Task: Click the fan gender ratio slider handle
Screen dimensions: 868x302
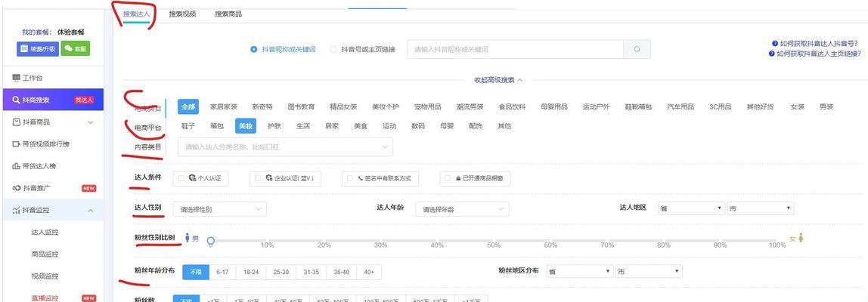Action: click(210, 241)
